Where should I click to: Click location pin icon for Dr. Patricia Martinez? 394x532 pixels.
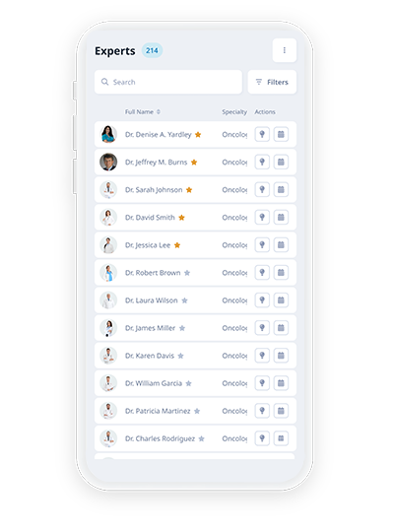coord(262,411)
